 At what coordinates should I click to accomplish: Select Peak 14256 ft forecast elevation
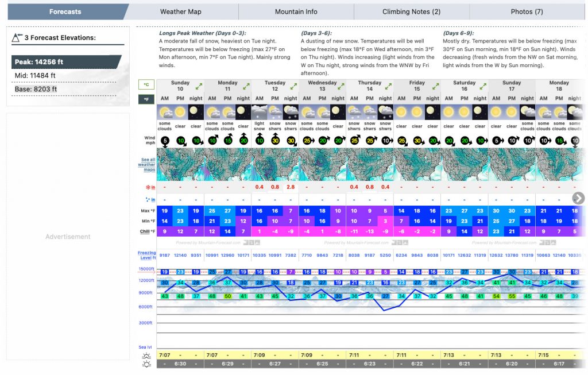pyautogui.click(x=65, y=62)
